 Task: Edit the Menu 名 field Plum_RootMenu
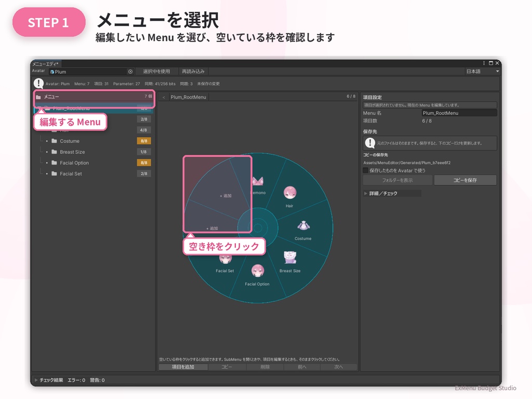[x=459, y=113]
